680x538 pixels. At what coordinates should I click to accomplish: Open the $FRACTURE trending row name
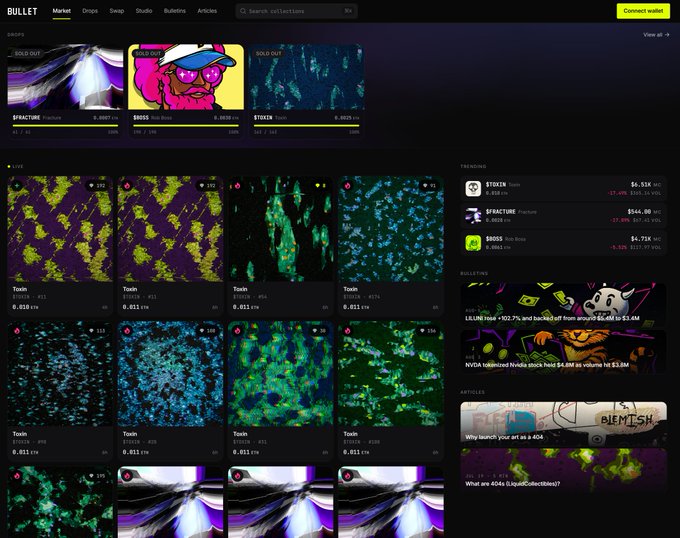click(500, 212)
